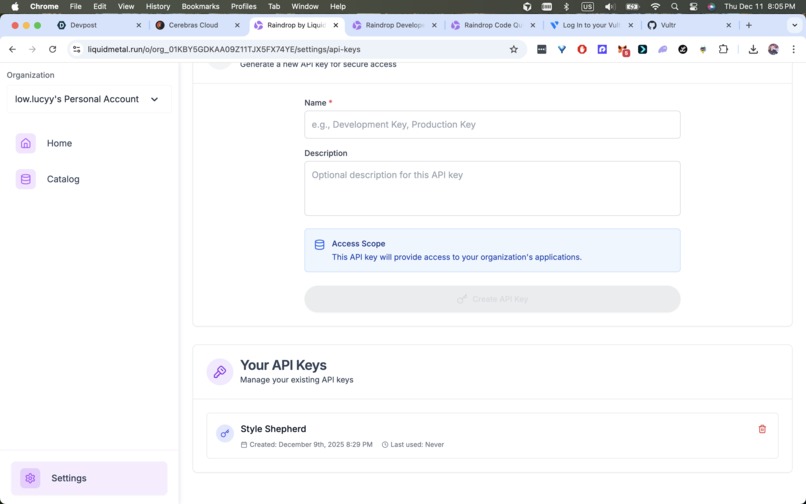Delete the Style Shepherd API key
This screenshot has width=806, height=504.
point(762,429)
